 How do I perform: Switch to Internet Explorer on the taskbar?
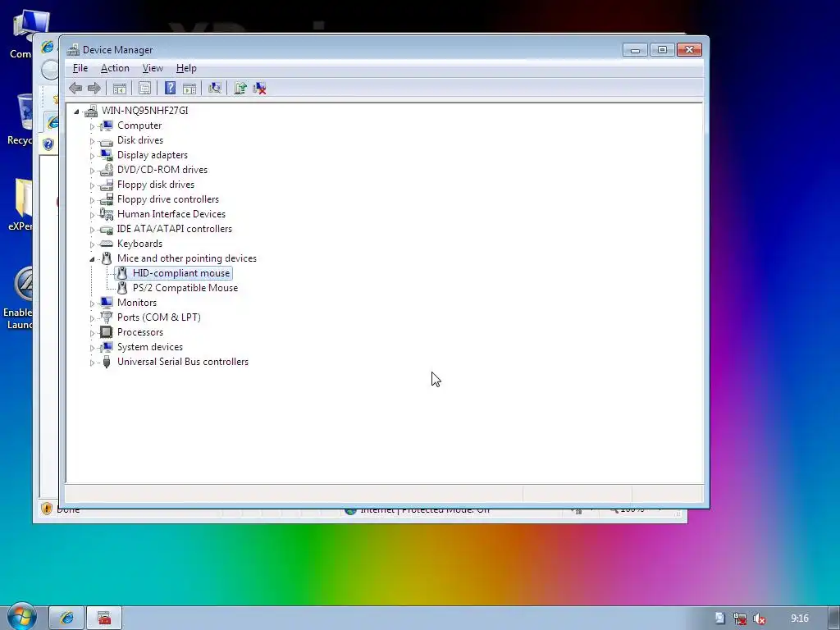click(66, 619)
